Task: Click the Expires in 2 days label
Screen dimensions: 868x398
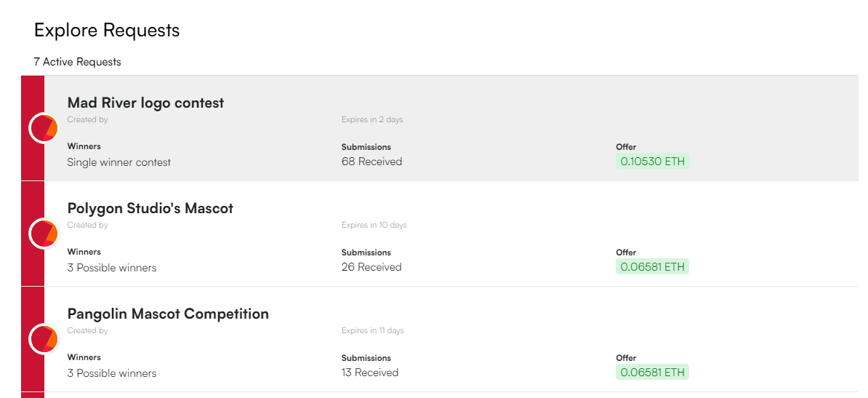Action: pyautogui.click(x=371, y=119)
